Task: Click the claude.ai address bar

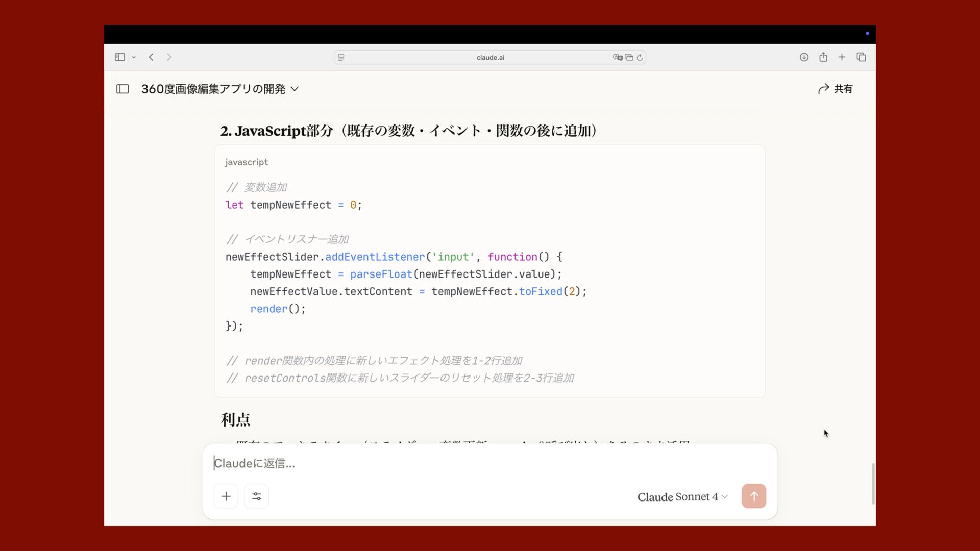Action: [490, 57]
